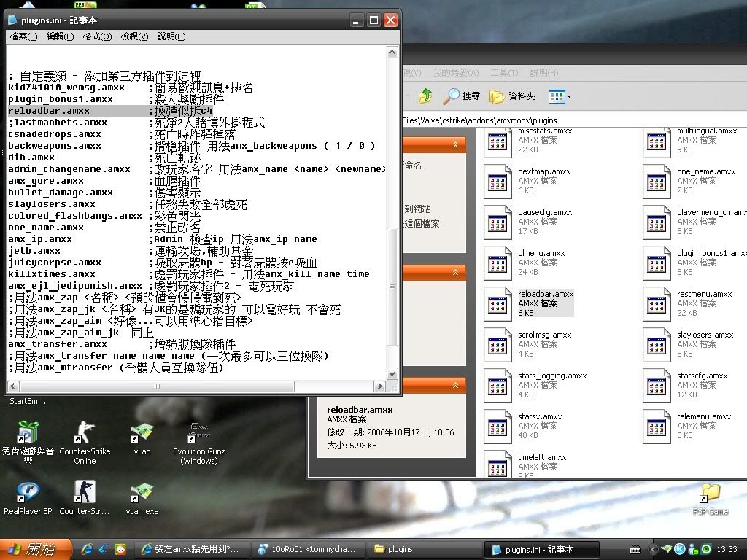Click the Explorer address bar path field
747x560 pixels.
511,120
